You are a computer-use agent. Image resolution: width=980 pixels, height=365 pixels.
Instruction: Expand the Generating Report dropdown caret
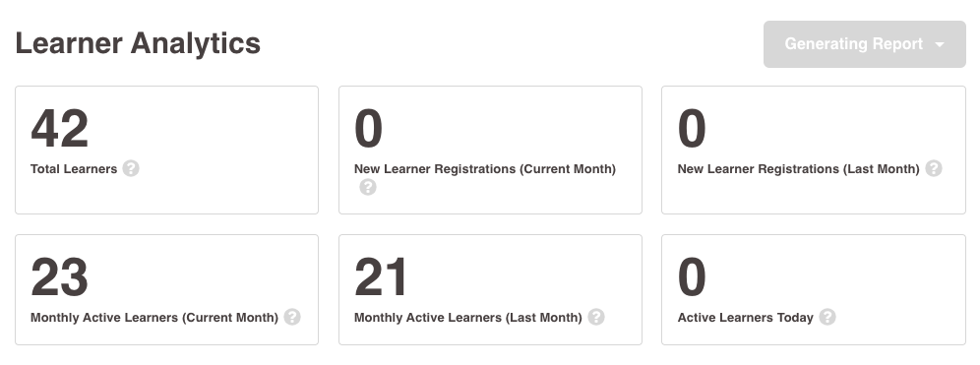coord(940,45)
